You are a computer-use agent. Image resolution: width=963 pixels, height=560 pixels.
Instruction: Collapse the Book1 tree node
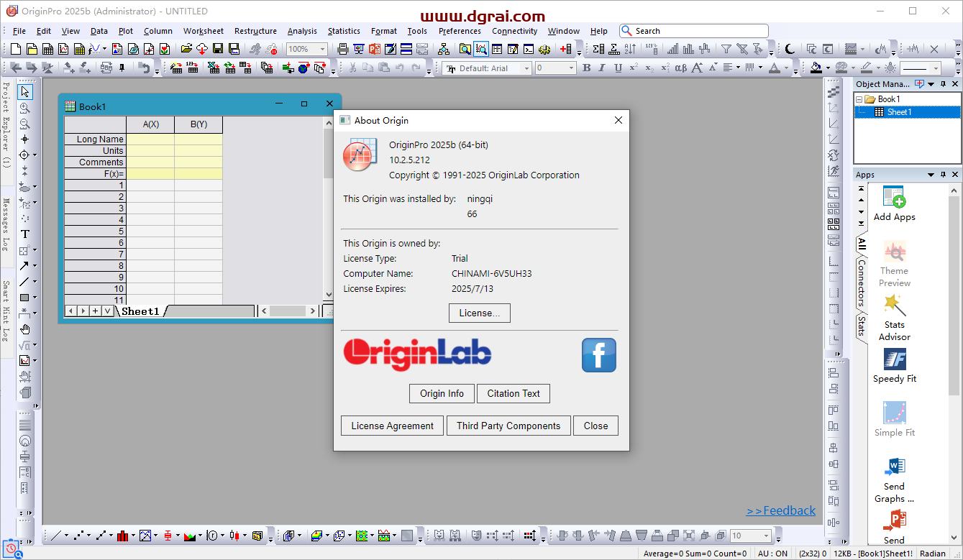click(x=859, y=99)
